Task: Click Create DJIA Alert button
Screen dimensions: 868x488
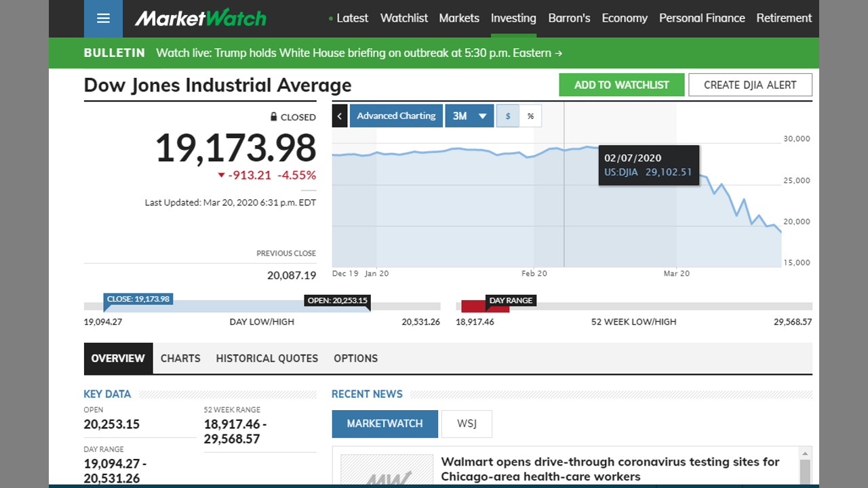Action: coord(750,85)
